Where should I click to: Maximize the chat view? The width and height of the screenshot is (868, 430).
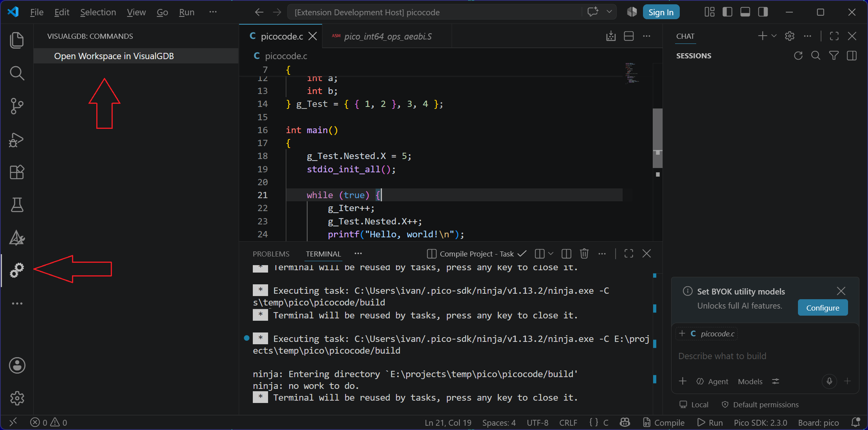(x=834, y=36)
